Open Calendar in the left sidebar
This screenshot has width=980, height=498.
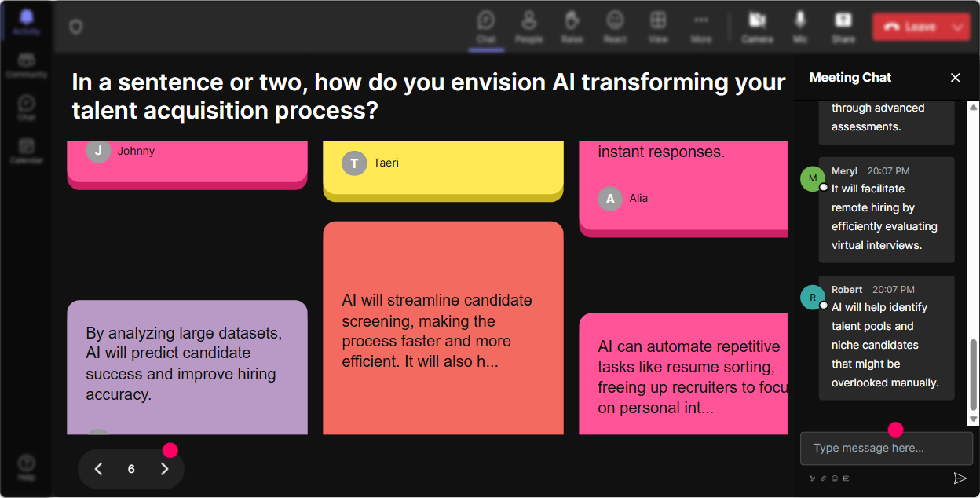click(27, 150)
